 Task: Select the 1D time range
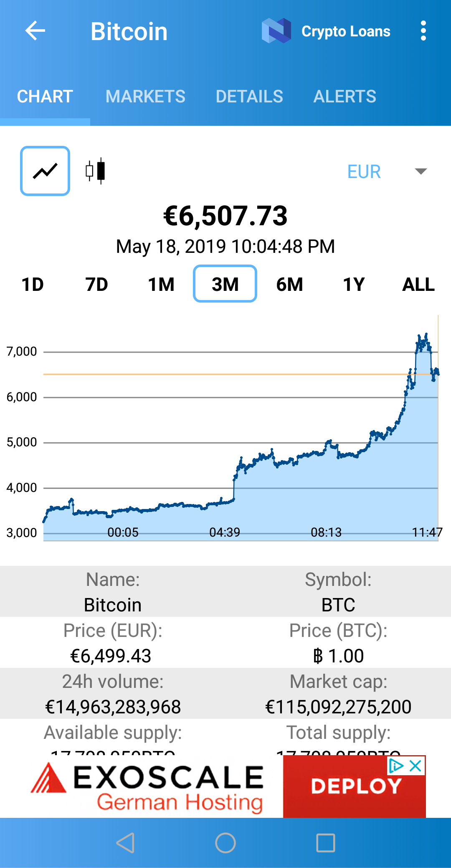33,285
